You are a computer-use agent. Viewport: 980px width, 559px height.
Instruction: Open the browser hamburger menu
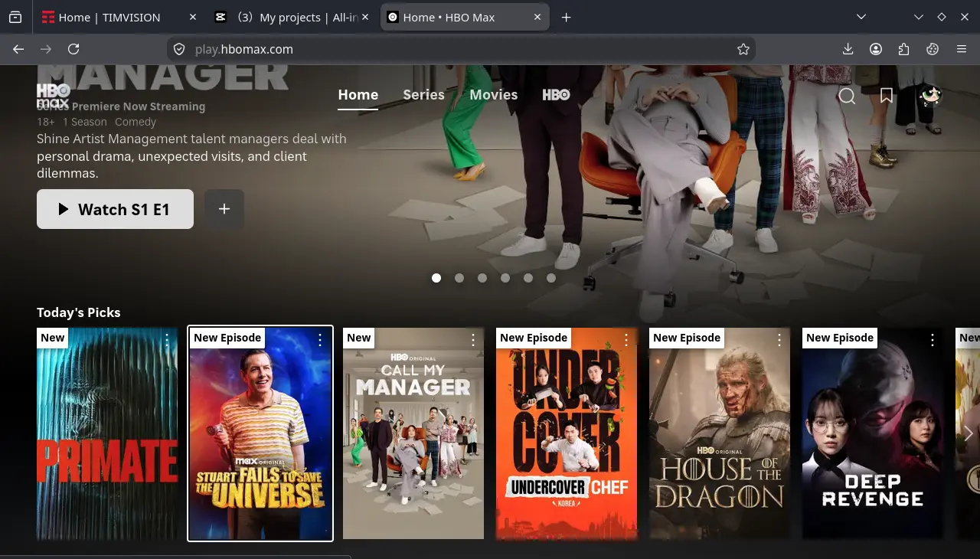coord(962,49)
